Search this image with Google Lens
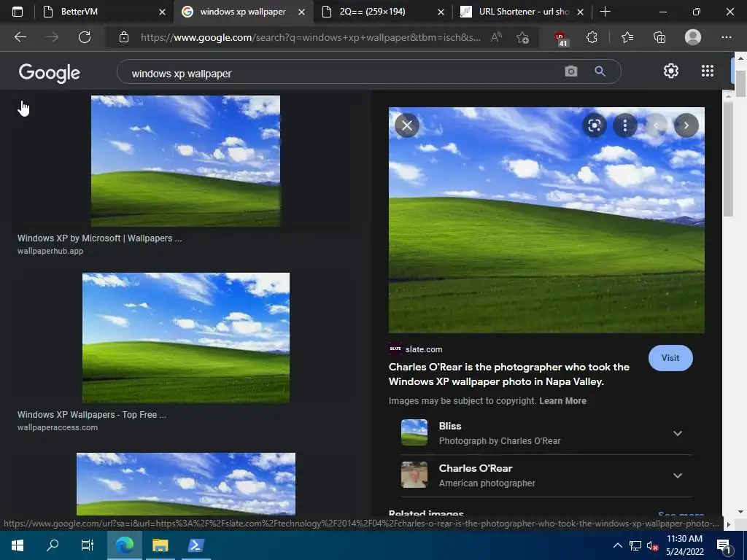The image size is (747, 560). pos(594,125)
